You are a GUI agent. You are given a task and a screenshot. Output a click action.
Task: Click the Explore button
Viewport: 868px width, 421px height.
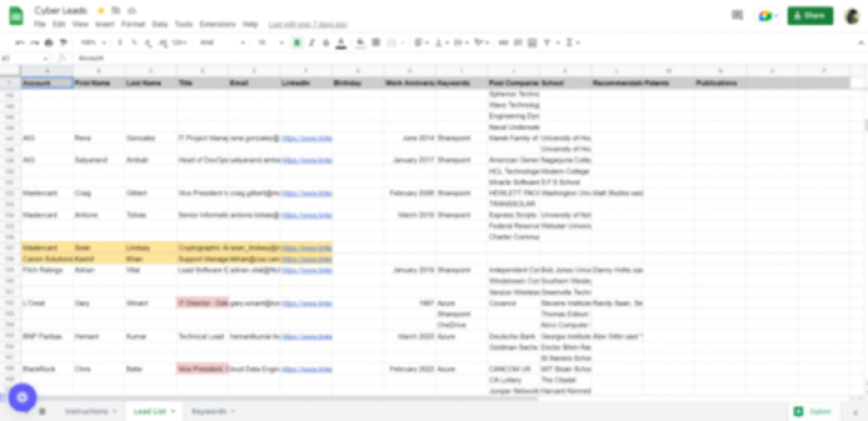(814, 411)
